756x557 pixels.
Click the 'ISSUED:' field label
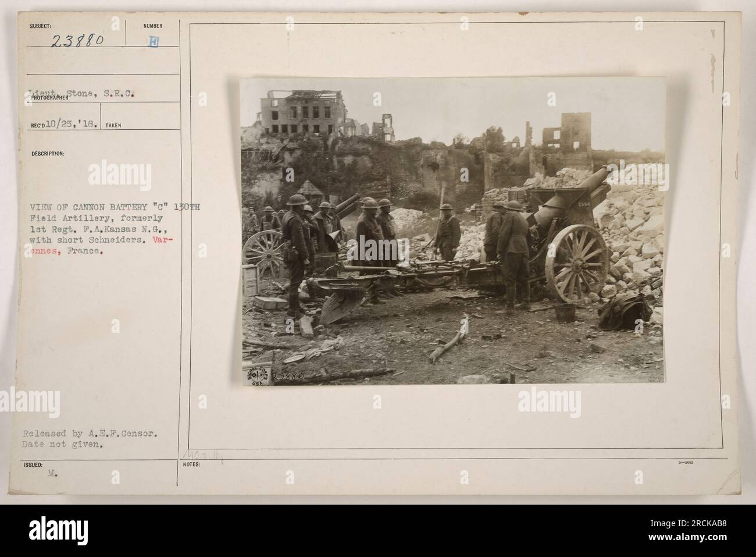32,466
